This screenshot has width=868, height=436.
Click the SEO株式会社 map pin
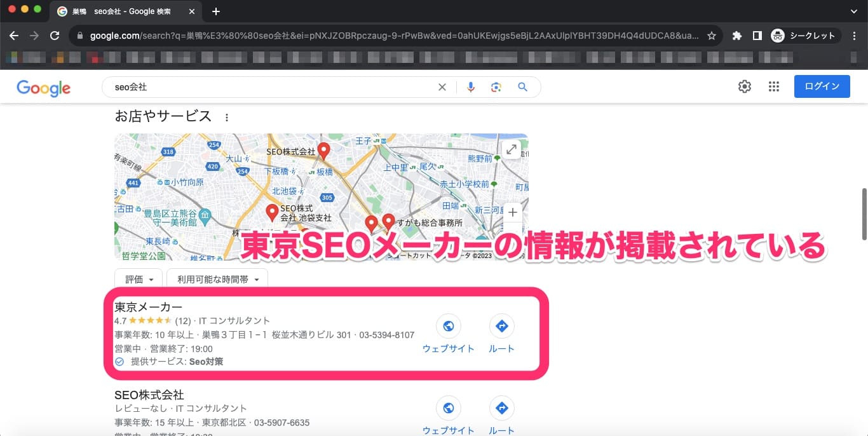(x=323, y=151)
